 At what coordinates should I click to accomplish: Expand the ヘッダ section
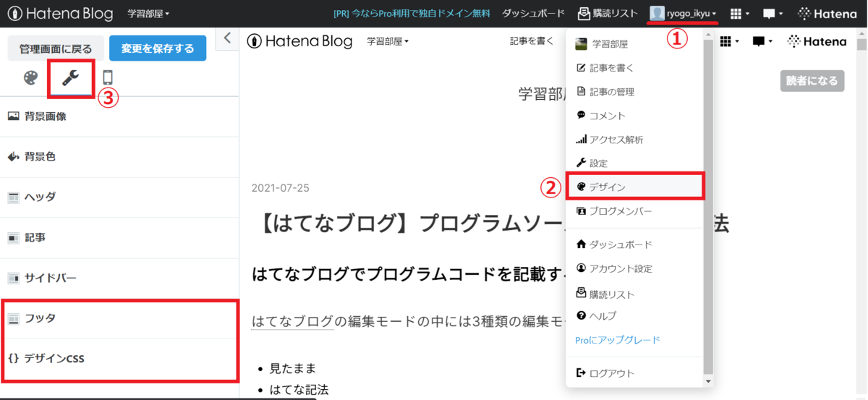(x=119, y=197)
